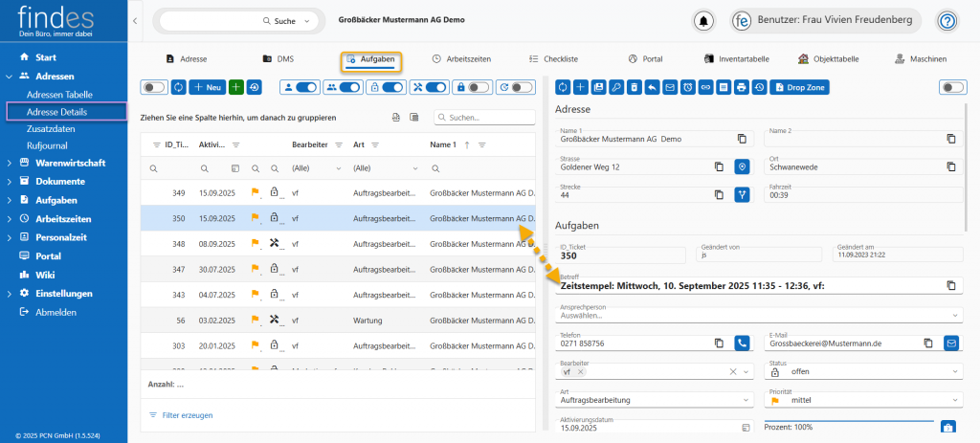This screenshot has width=980, height=443.
Task: Click the trash delete icon in detail toolbar
Action: click(x=633, y=87)
